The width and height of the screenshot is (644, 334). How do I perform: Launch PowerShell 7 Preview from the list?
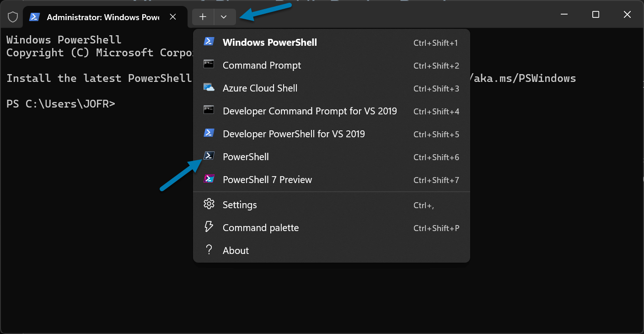pyautogui.click(x=267, y=180)
